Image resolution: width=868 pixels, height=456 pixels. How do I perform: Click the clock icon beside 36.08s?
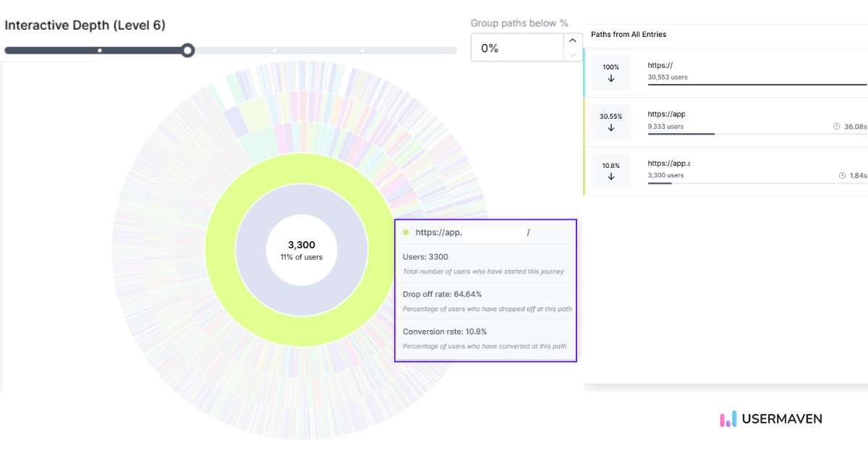coord(837,126)
